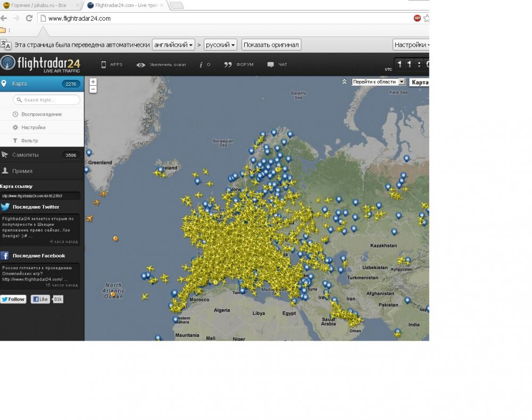532x420 pixels.
Task: Expand the русский target language dropdown
Action: coord(220,45)
